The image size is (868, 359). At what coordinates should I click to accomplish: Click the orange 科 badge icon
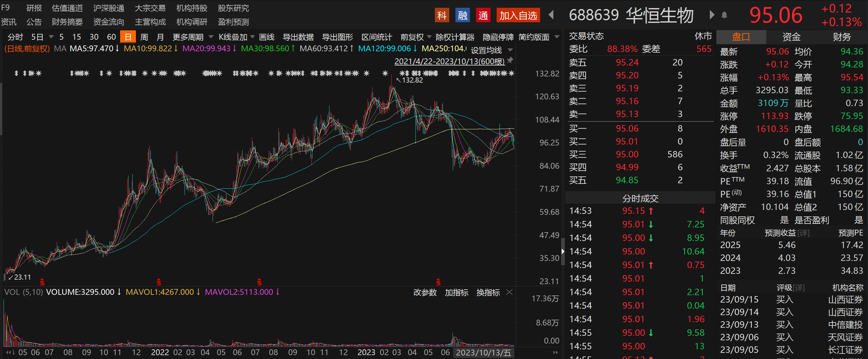(x=442, y=15)
